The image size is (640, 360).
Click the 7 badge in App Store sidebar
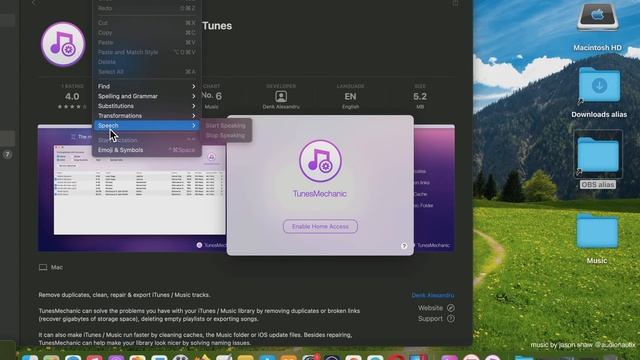click(7, 155)
